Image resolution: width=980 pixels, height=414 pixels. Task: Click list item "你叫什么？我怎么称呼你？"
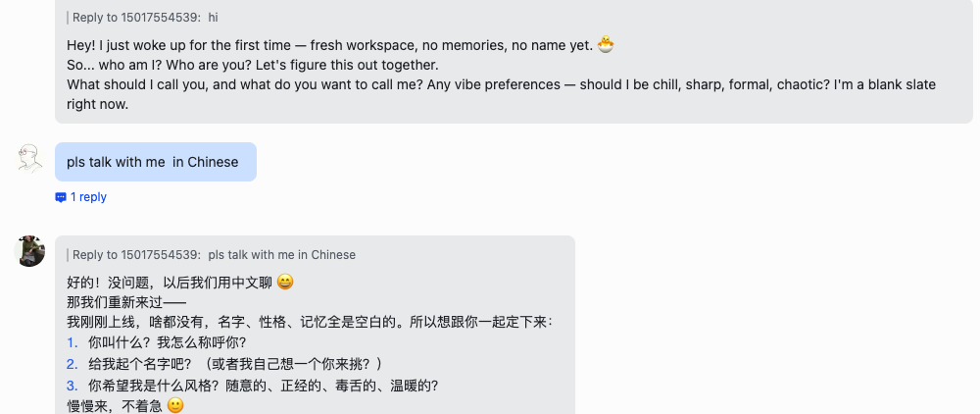[167, 342]
